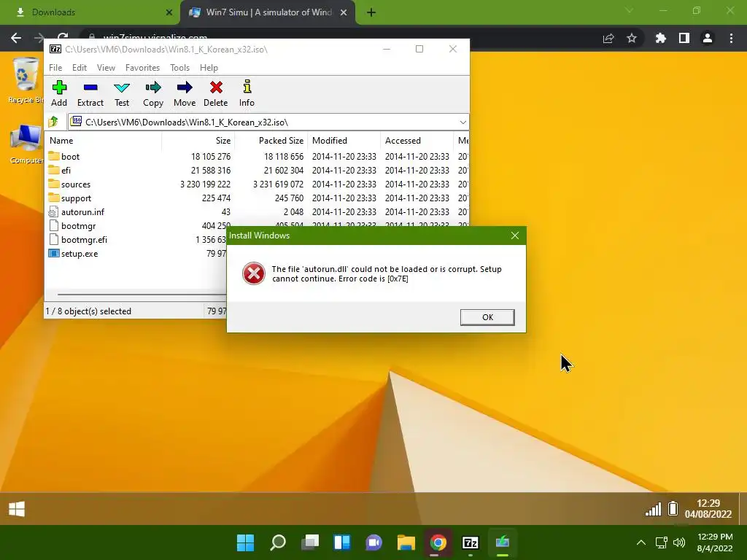Switch to Chrome on the taskbar
The height and width of the screenshot is (560, 747).
pos(438,542)
